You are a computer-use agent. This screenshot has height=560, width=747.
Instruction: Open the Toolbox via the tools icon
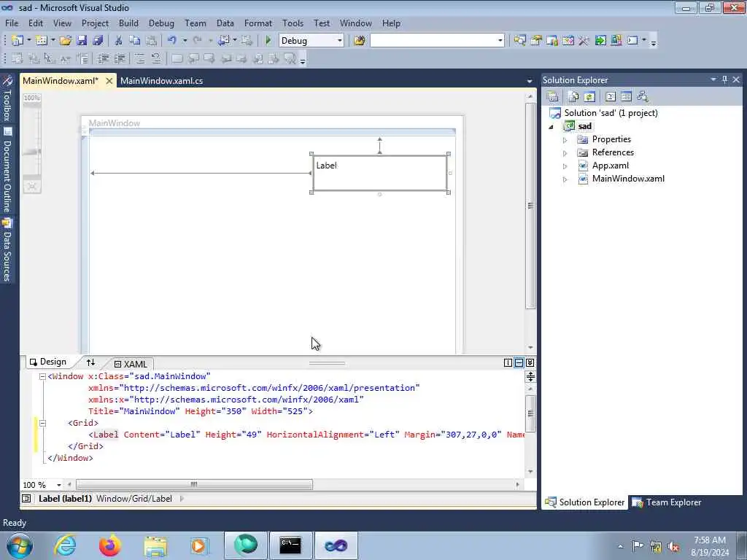[x=584, y=41]
